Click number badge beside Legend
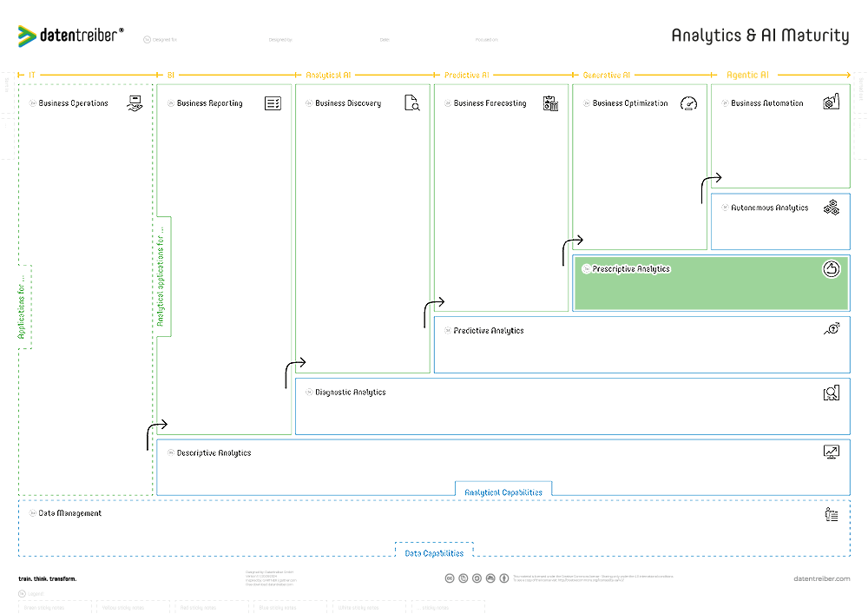Image resolution: width=868 pixels, height=614 pixels. click(23, 593)
